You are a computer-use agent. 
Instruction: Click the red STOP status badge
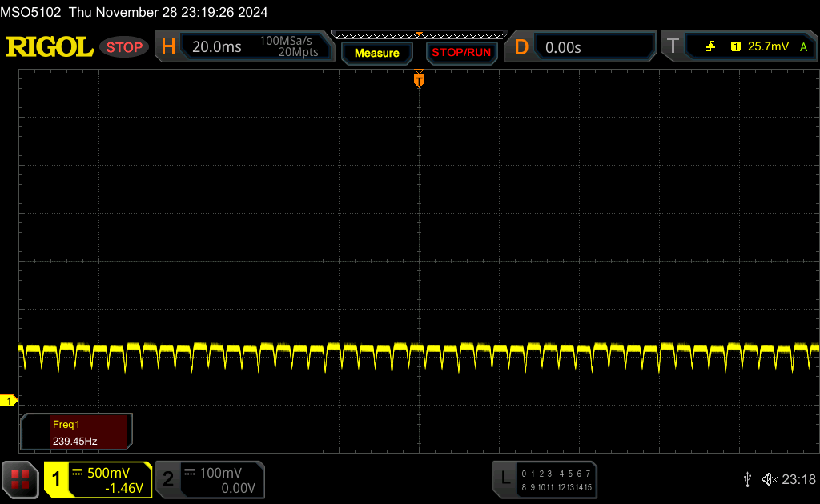pyautogui.click(x=124, y=47)
